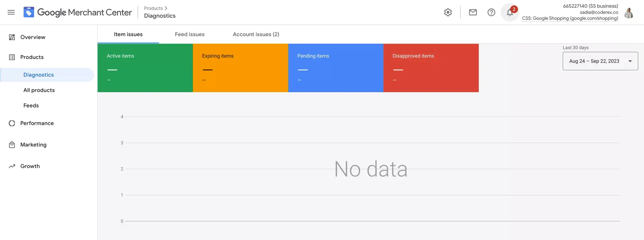Click the Google Merchant Center title
The height and width of the screenshot is (240, 644).
(85, 12)
